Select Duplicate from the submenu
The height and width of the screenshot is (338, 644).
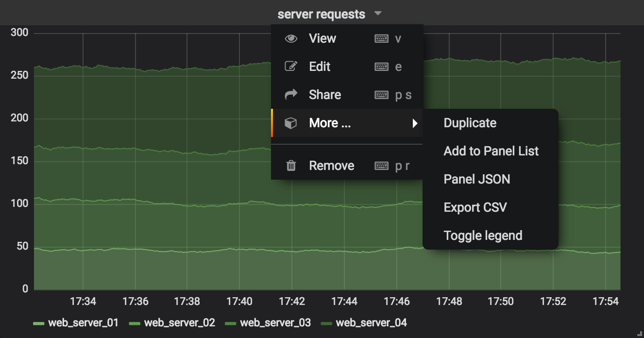[x=470, y=123]
